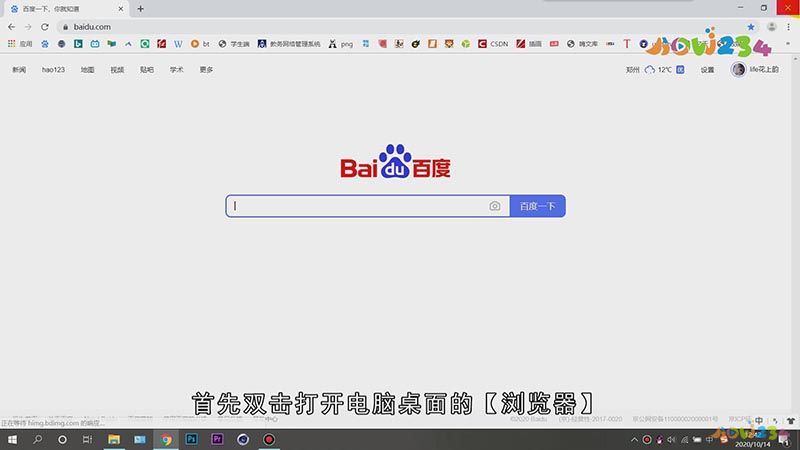Open a new tab with plus button
Viewport: 800px width, 450px height.
(140, 9)
